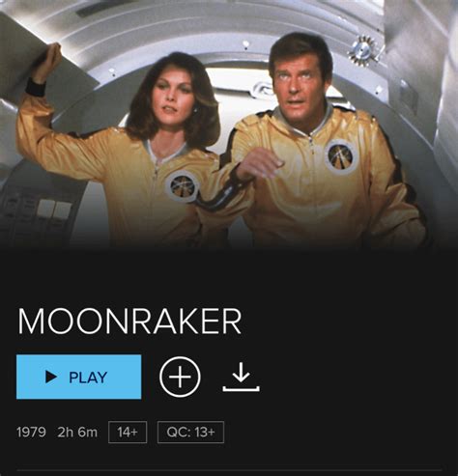
Task: Click the play triangle icon
Action: 51,377
